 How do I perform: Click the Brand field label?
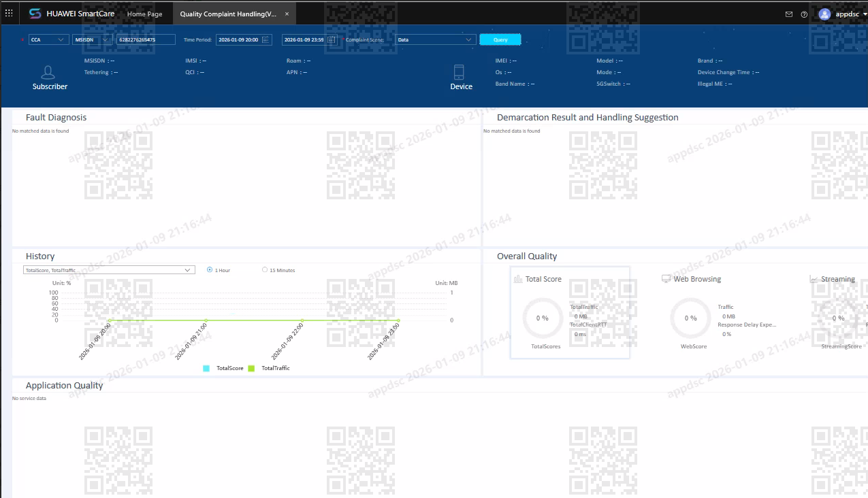click(x=705, y=61)
